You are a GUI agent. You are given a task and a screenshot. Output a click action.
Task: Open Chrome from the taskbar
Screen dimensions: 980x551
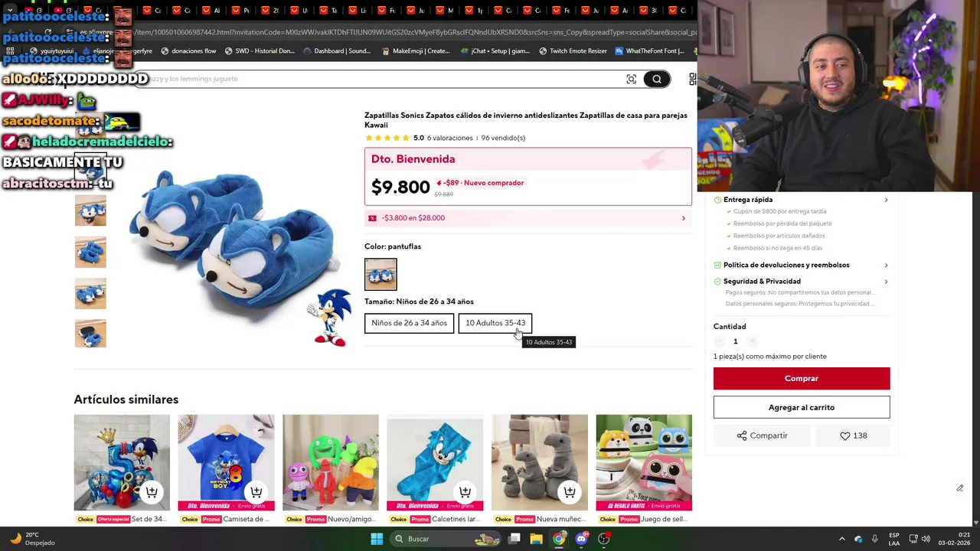559,539
